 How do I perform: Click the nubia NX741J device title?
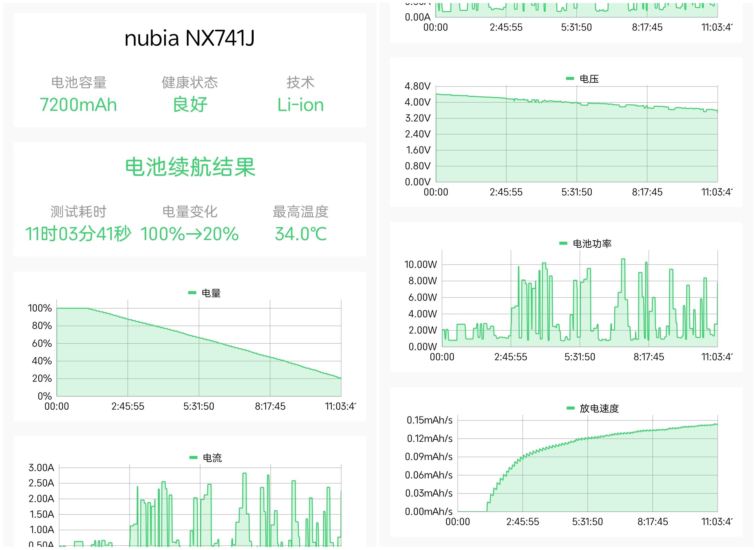coord(189,38)
